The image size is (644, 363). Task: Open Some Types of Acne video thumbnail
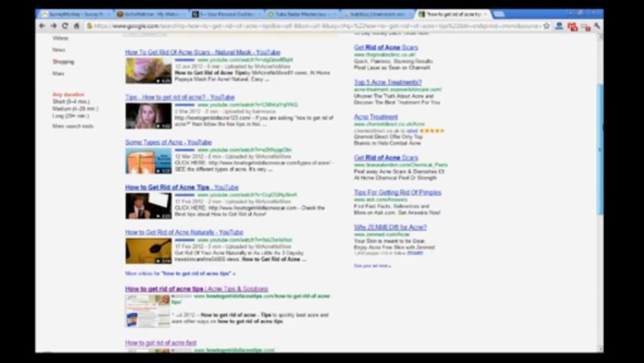coord(149,161)
